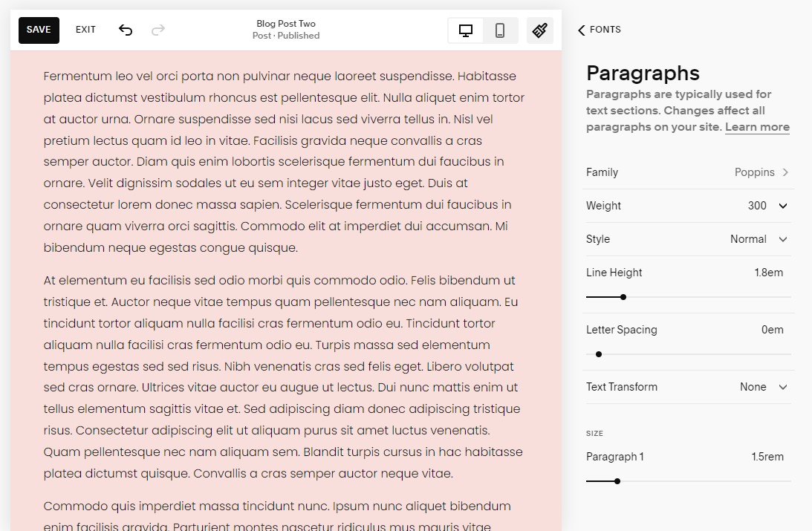812x531 pixels.
Task: Click the paragraph starting 'Fermentum leo vel orci'
Action: (284, 162)
